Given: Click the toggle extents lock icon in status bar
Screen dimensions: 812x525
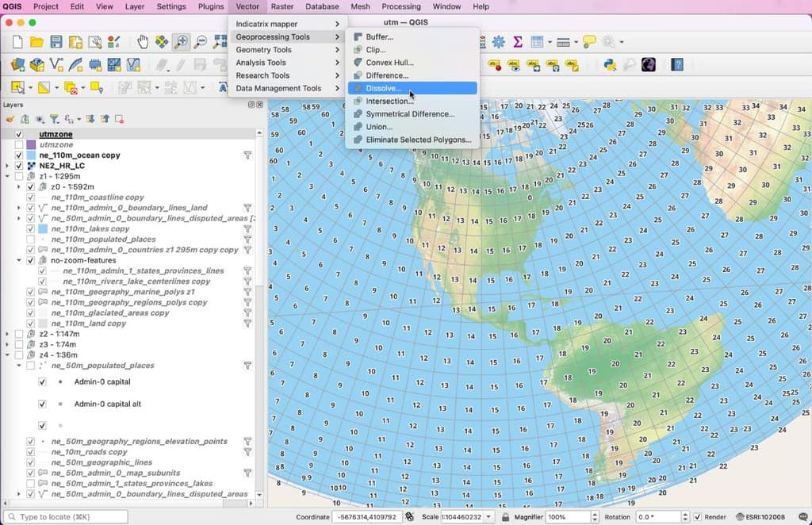Looking at the screenshot, I should [x=505, y=517].
